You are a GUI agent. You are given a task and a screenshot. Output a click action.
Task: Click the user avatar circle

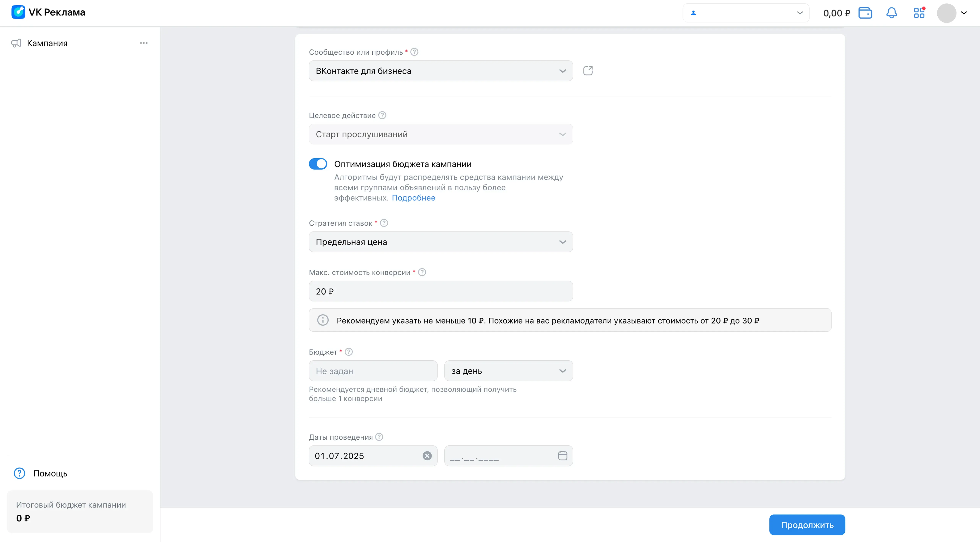click(947, 13)
